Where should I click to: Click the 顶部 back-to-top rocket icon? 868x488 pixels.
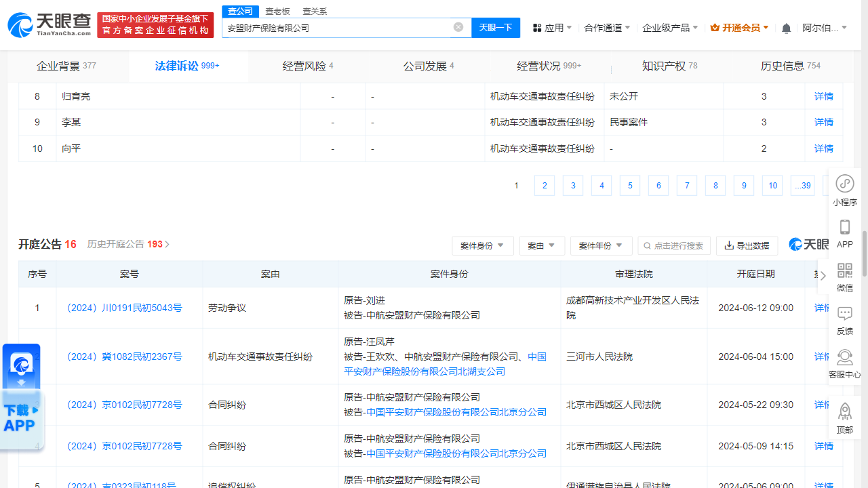844,411
